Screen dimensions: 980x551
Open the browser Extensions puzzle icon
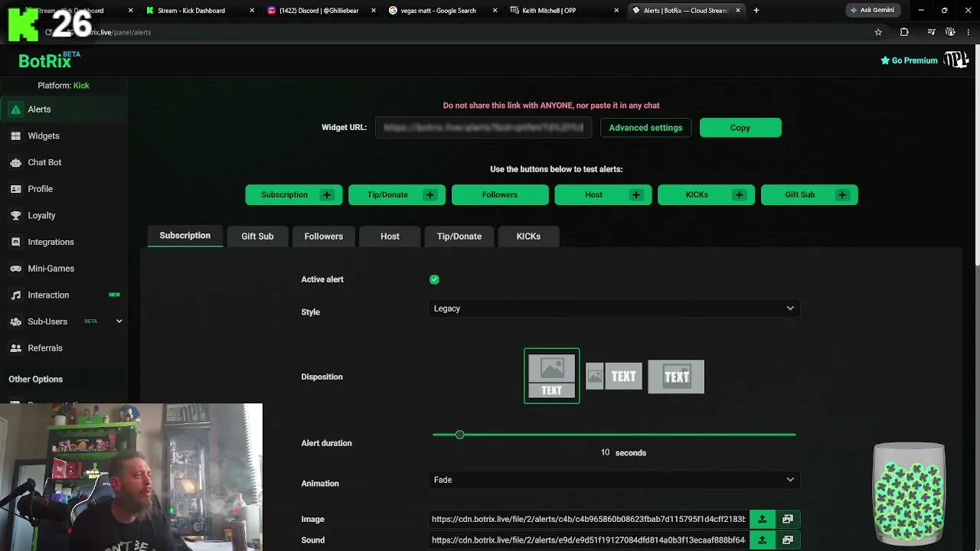(904, 32)
